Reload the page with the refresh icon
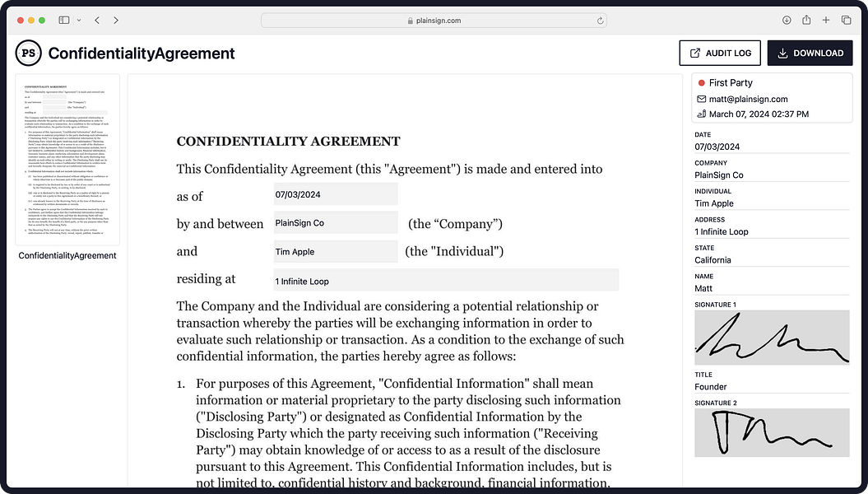 [600, 21]
